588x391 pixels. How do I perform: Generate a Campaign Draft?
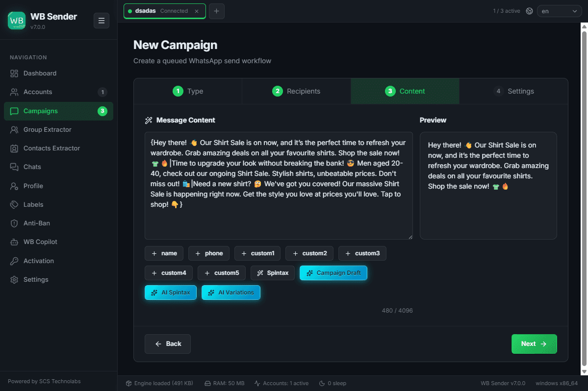click(333, 273)
